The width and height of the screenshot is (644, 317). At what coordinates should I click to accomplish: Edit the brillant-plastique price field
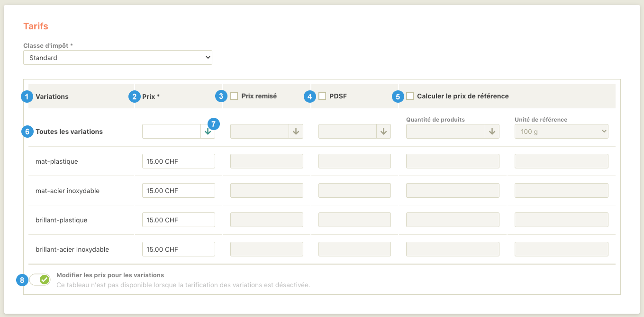(179, 220)
